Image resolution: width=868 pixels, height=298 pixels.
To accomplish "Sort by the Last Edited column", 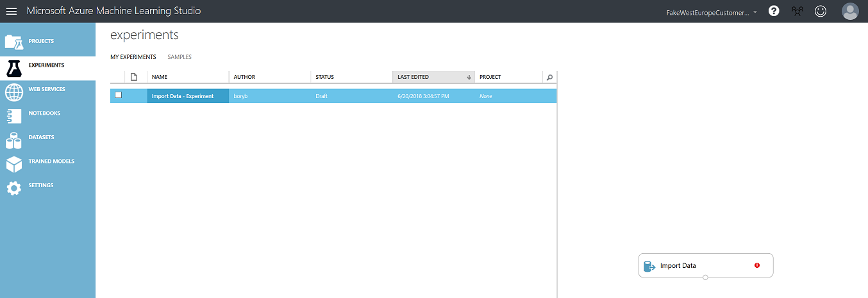I will [x=433, y=77].
